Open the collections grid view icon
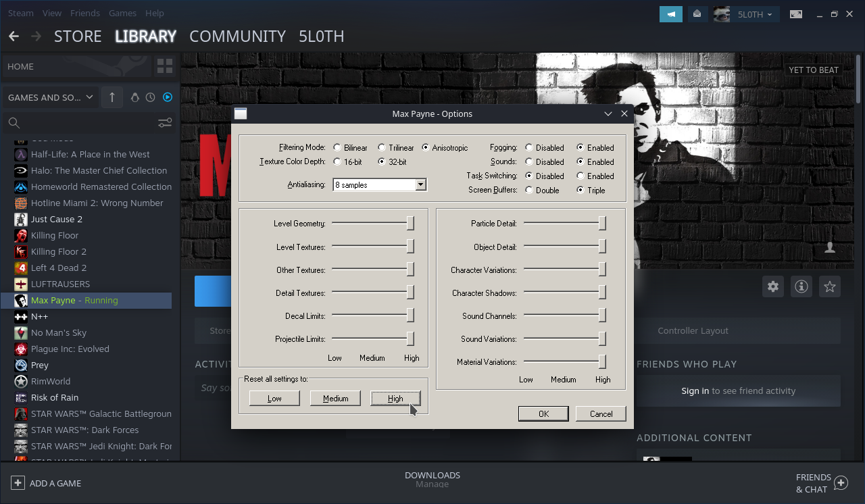Screen dimensions: 865x504 pos(165,66)
